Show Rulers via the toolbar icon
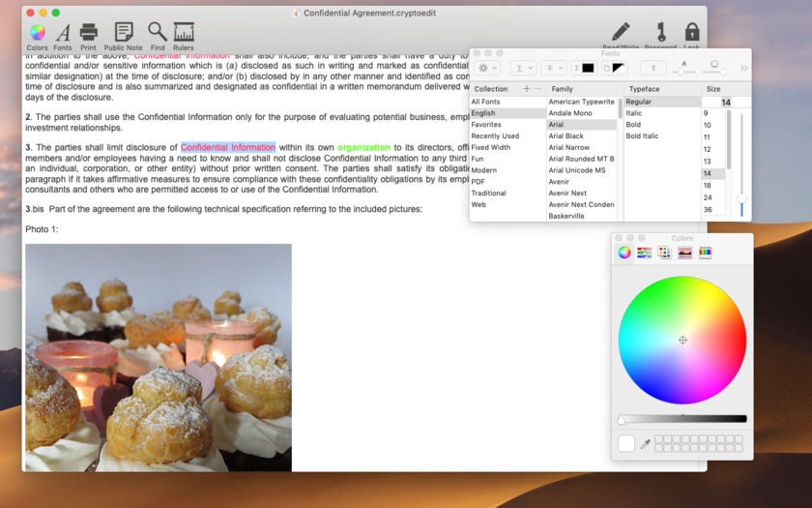The height and width of the screenshot is (508, 812). [183, 34]
